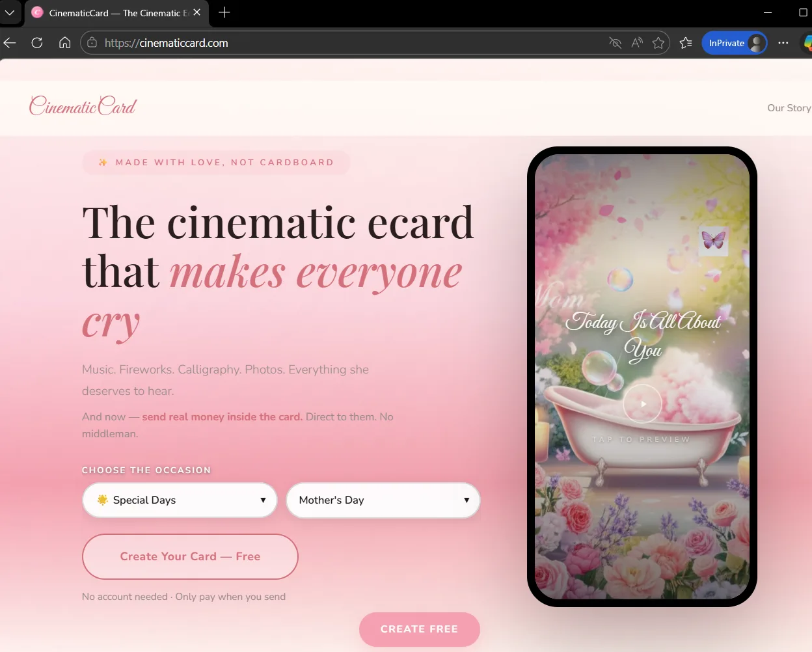Click Create Your Card — Free
This screenshot has width=812, height=652.
tap(189, 556)
